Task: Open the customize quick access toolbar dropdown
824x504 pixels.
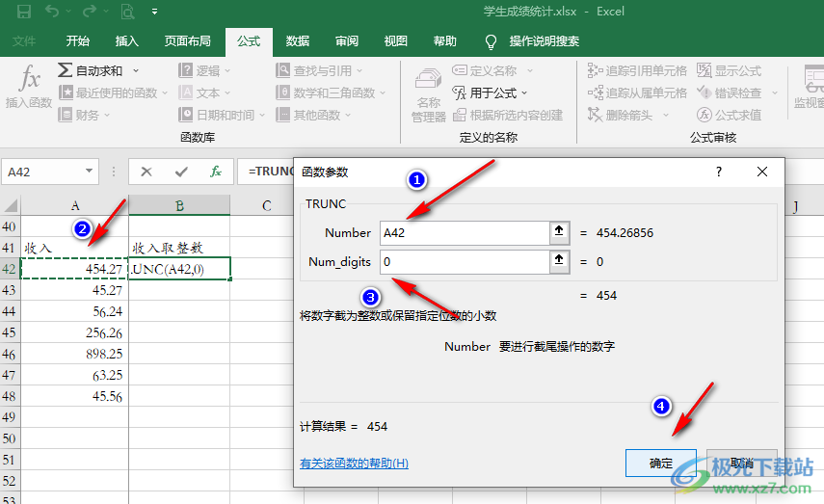Action: click(x=154, y=11)
